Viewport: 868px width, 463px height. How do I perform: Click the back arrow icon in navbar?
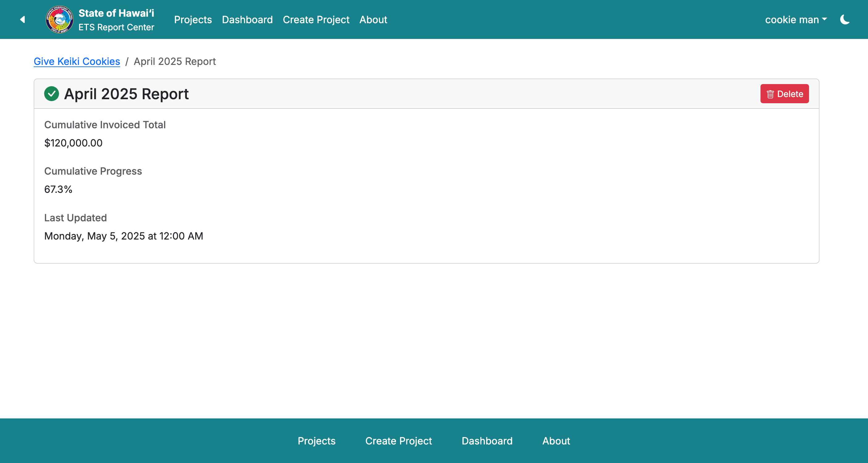[23, 19]
